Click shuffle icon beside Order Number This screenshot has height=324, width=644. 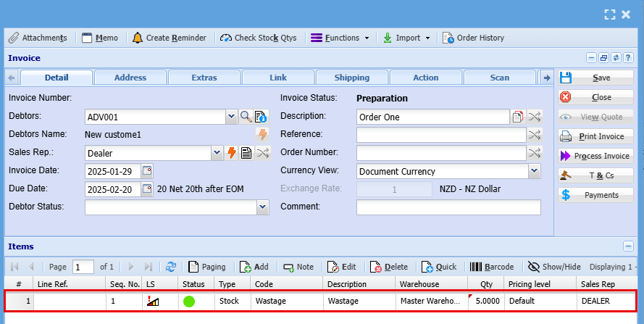(535, 153)
